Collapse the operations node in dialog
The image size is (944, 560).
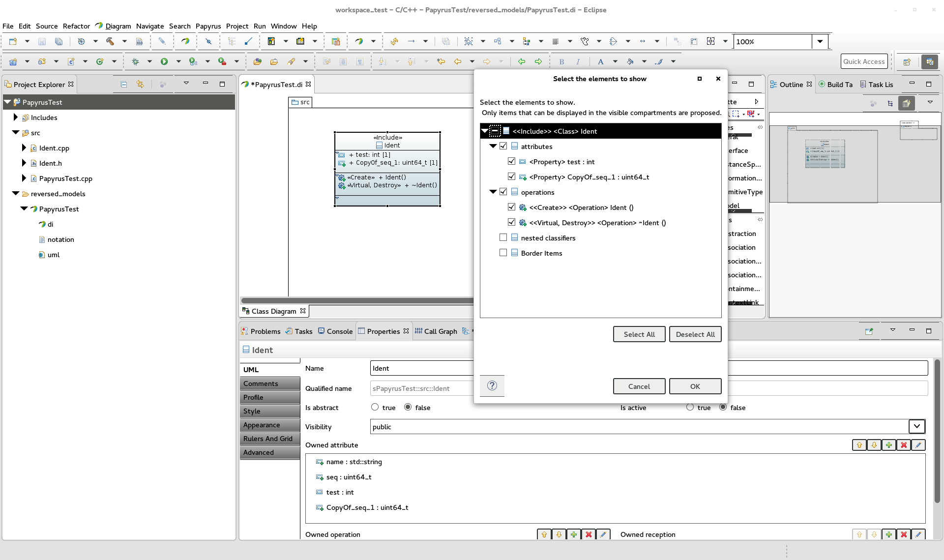[493, 192]
